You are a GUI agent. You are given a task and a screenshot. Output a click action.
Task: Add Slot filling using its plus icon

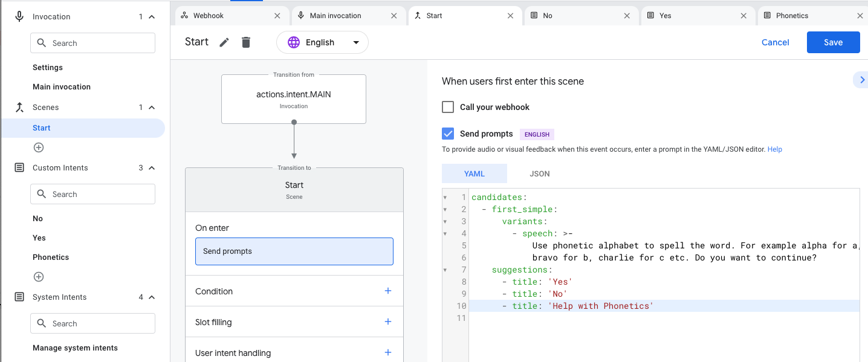(388, 322)
